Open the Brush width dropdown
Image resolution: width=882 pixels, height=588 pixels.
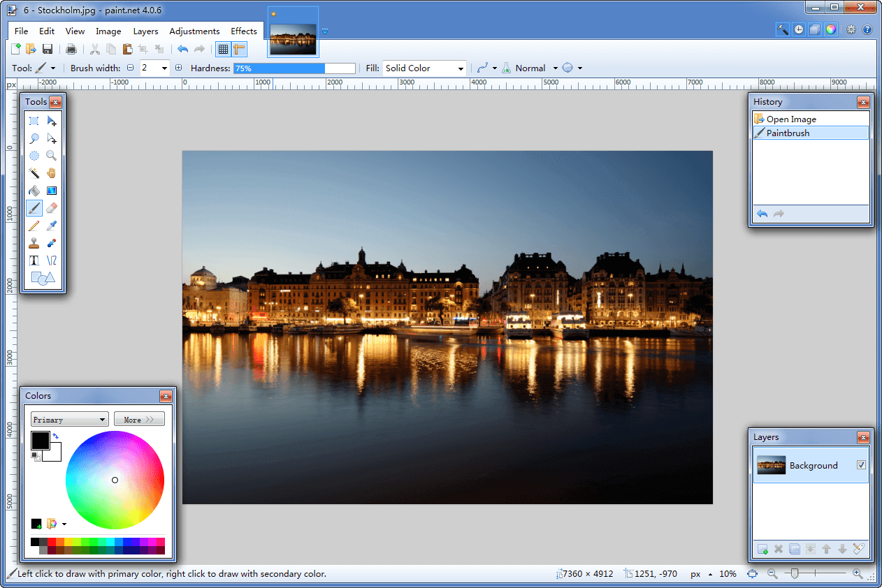pyautogui.click(x=164, y=68)
